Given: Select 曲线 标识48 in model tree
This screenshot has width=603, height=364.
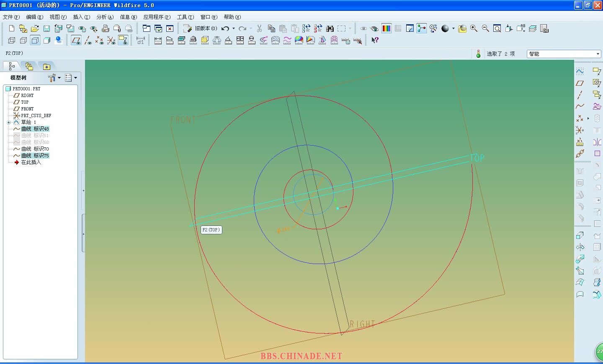Looking at the screenshot, I should [x=35, y=129].
